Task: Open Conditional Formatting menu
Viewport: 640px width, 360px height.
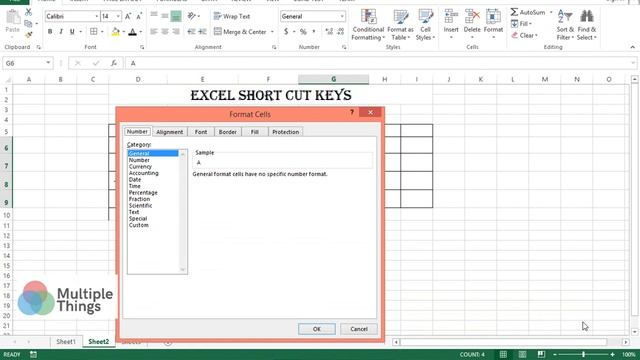Action: click(x=368, y=24)
